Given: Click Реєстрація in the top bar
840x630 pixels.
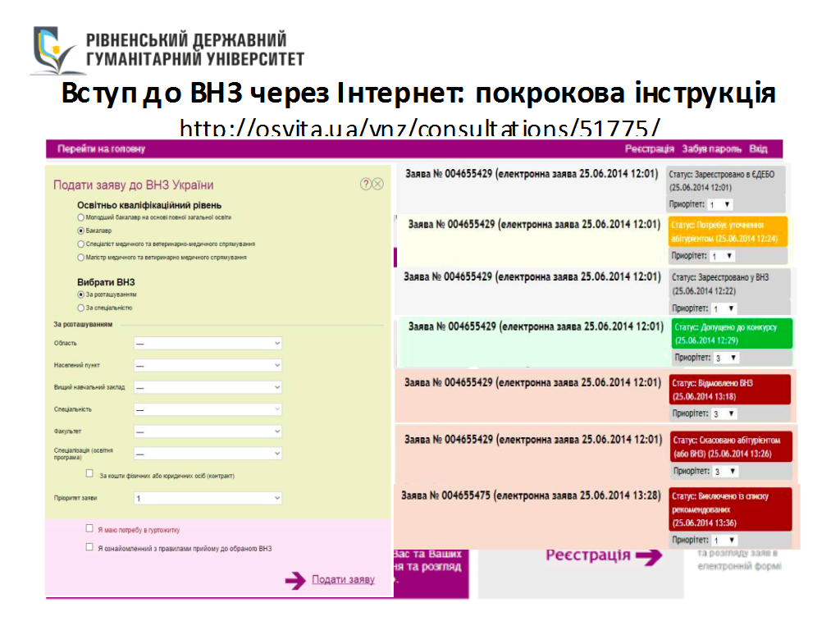Looking at the screenshot, I should [x=650, y=149].
